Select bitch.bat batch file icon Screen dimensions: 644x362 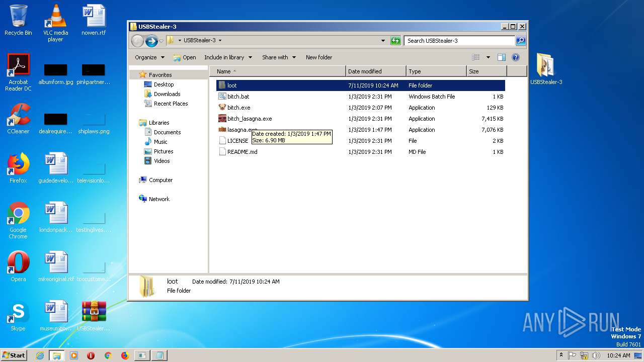coord(222,97)
